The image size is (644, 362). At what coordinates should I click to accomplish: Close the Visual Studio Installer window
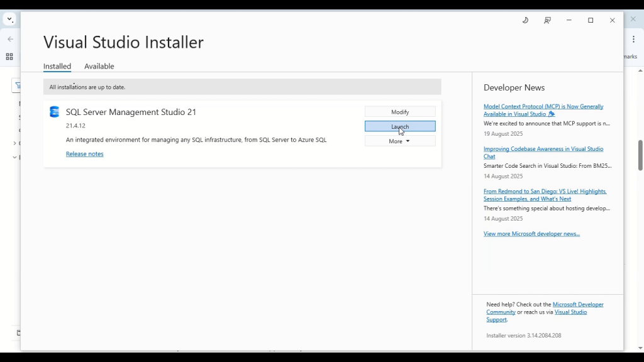pos(613,20)
